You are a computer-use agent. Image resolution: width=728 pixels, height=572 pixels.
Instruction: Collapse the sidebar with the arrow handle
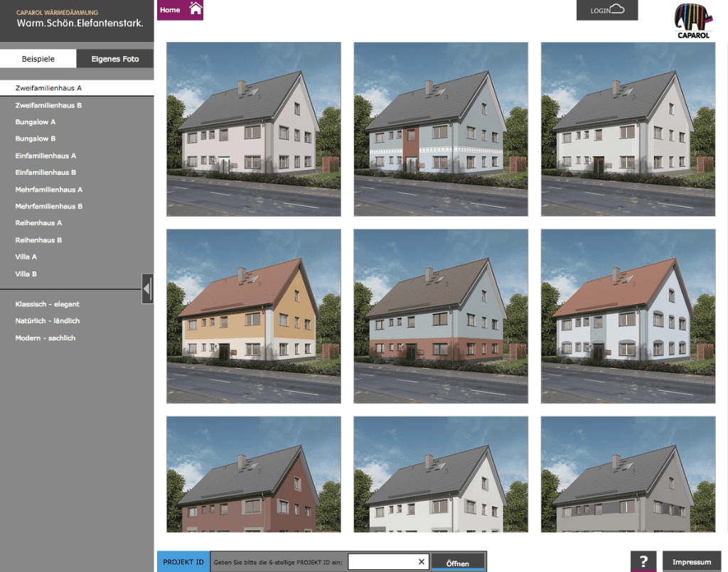pyautogui.click(x=147, y=288)
